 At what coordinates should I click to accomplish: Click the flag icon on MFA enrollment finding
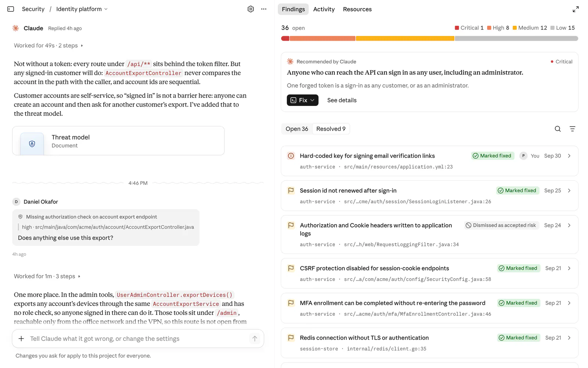291,303
